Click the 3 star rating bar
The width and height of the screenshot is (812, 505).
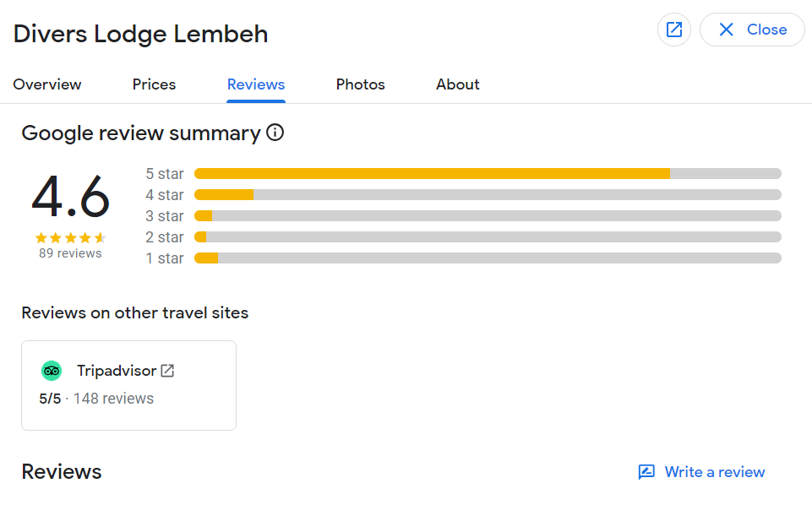(488, 215)
